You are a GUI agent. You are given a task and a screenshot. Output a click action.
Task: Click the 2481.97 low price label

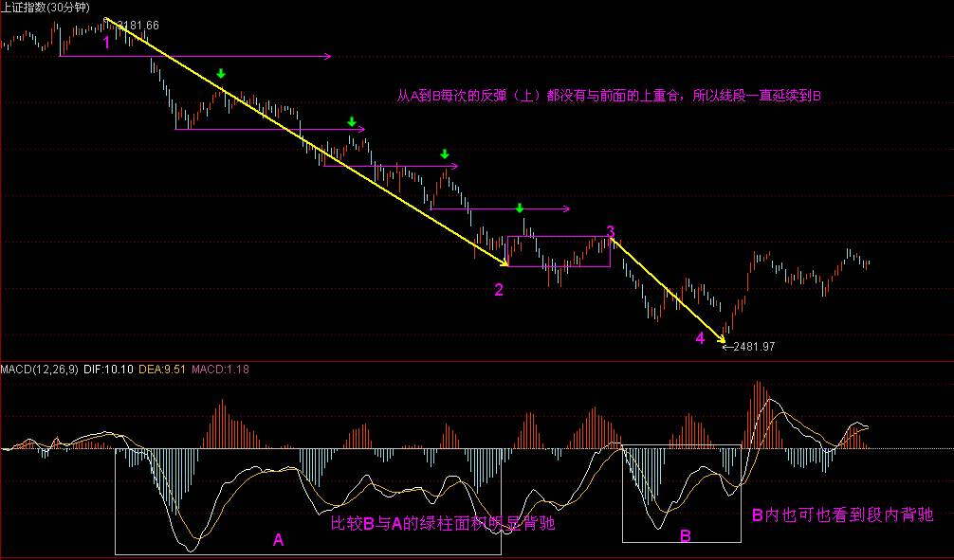point(753,347)
